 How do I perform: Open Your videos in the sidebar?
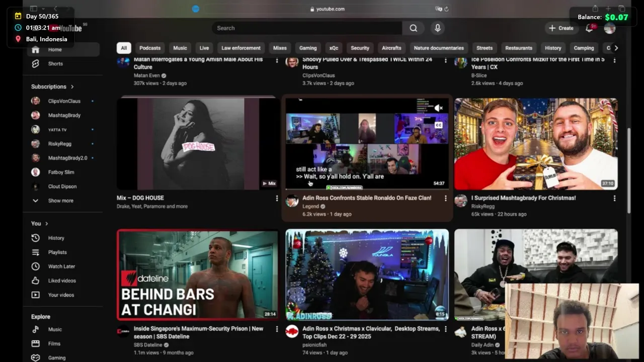pos(62,295)
